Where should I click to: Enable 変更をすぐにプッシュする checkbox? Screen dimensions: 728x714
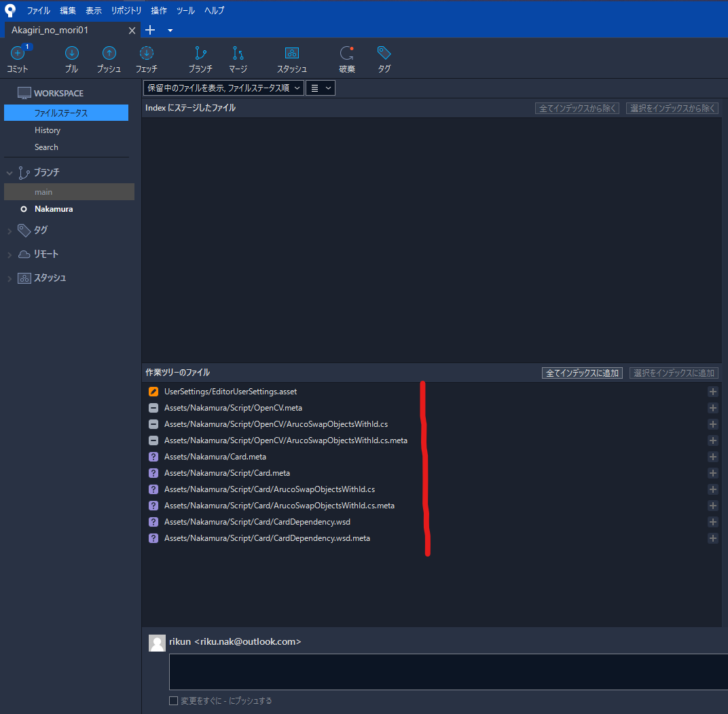click(173, 700)
